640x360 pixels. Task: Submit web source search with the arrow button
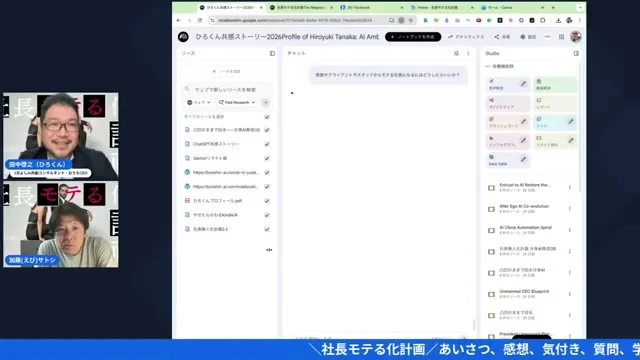(266, 102)
